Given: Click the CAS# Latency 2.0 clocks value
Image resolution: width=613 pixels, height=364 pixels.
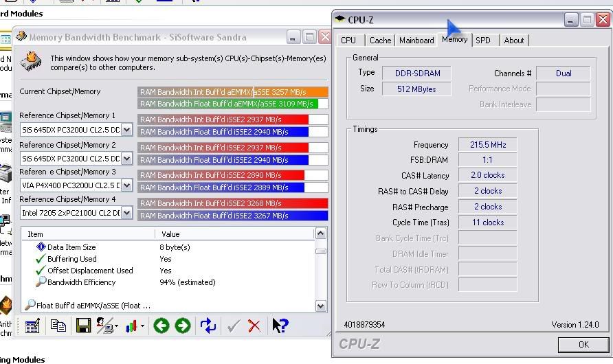Looking at the screenshot, I should click(x=487, y=175).
